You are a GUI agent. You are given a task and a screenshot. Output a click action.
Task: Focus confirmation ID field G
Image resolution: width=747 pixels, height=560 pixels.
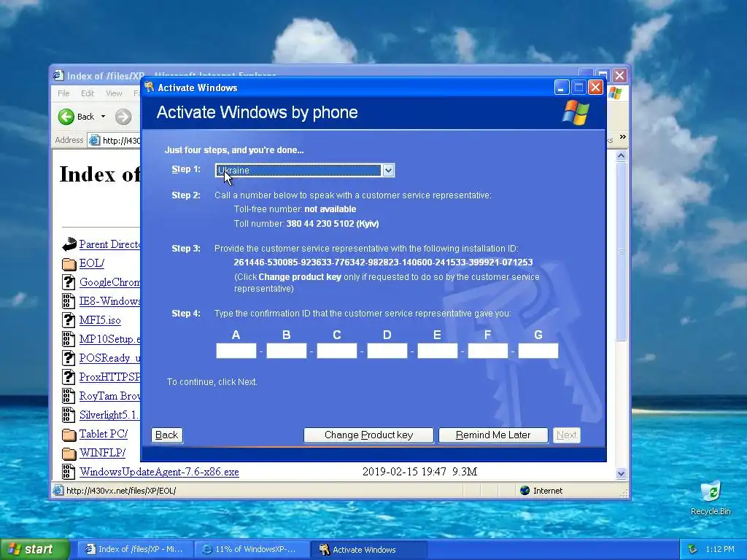[x=538, y=351]
